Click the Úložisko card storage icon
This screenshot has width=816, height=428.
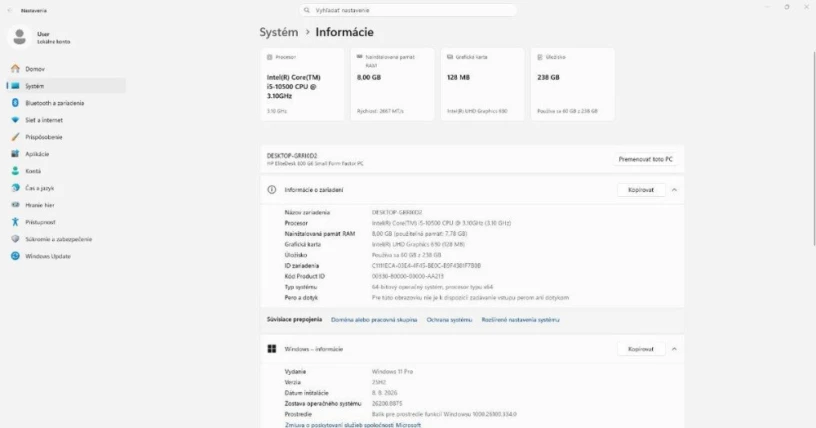tap(540, 57)
